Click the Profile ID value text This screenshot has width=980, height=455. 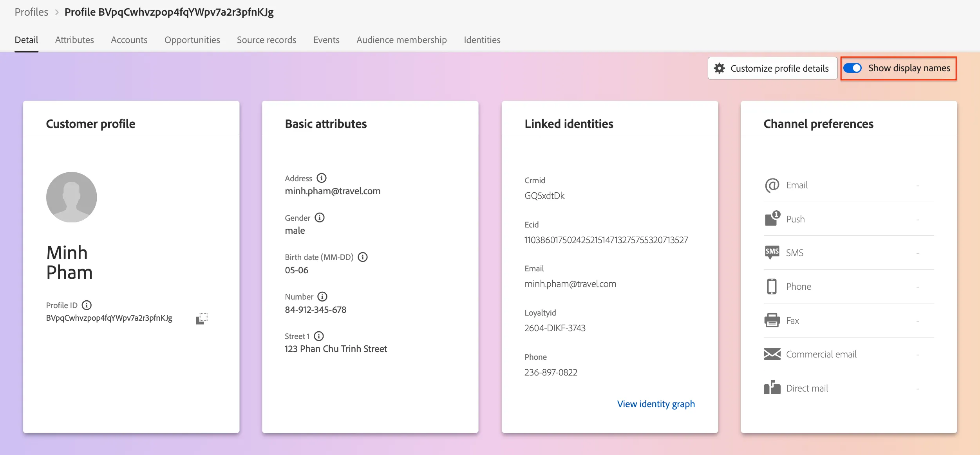pyautogui.click(x=109, y=318)
